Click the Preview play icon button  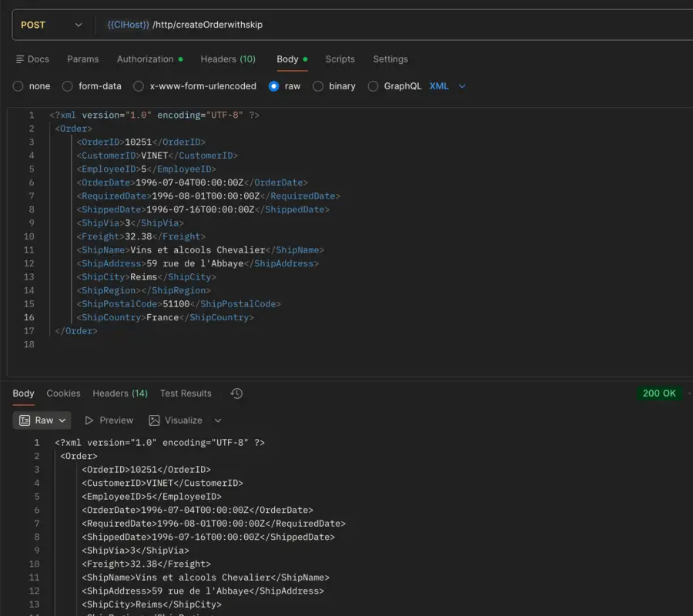pos(109,420)
